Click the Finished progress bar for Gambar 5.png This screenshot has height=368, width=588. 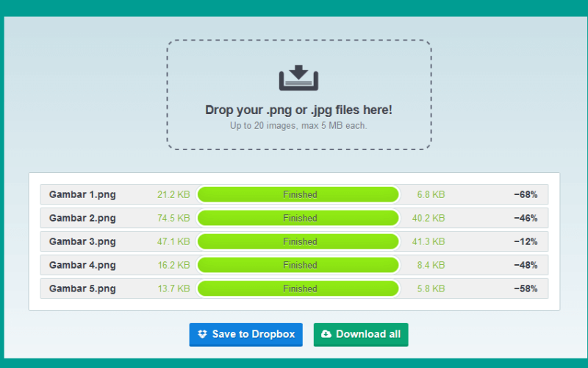coord(298,289)
